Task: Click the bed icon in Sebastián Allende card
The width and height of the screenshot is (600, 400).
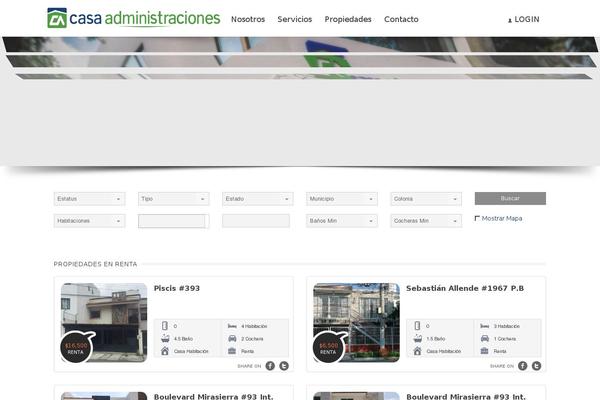Action: (x=484, y=326)
